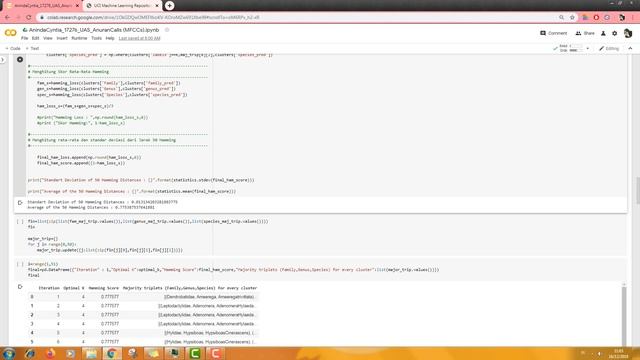Click the 'Optimal K' column header

tap(74, 288)
